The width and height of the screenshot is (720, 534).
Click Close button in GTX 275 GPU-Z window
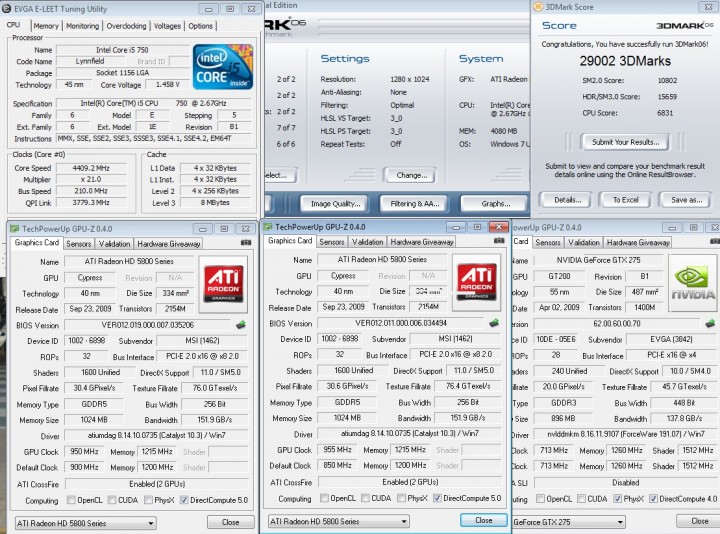tap(699, 521)
